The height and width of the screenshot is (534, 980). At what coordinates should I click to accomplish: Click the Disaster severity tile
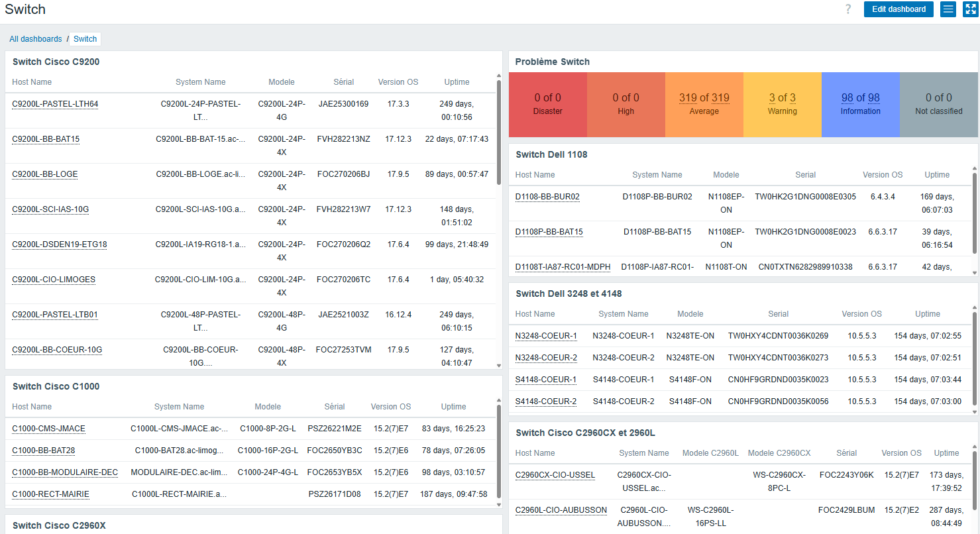547,105
